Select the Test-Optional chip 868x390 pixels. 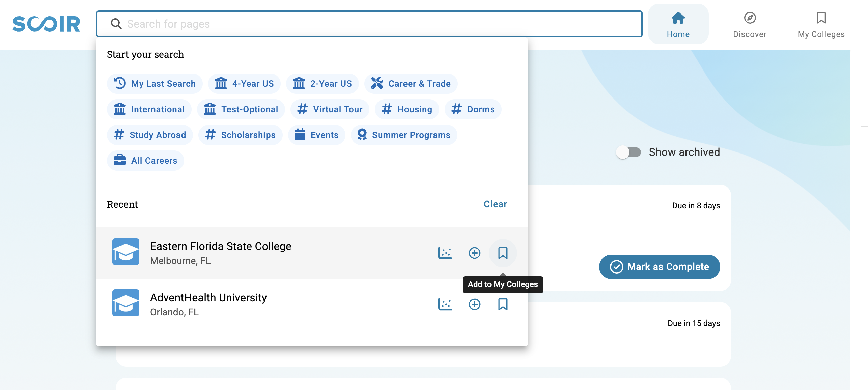[241, 109]
